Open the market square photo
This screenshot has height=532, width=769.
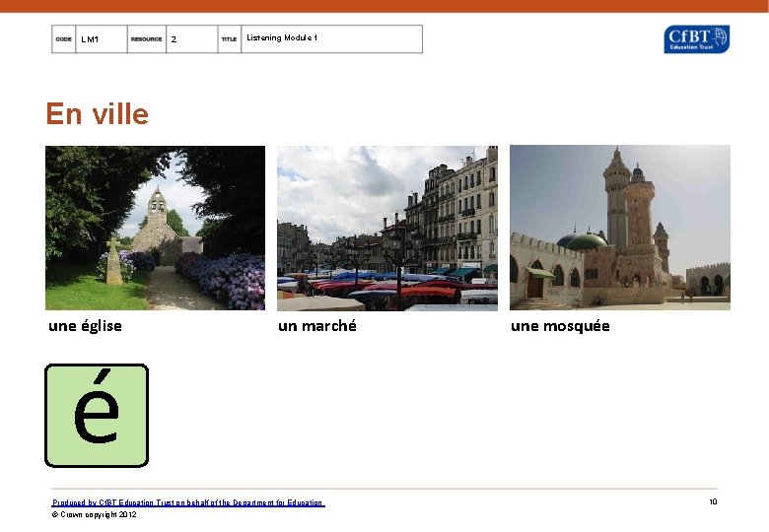(x=386, y=229)
